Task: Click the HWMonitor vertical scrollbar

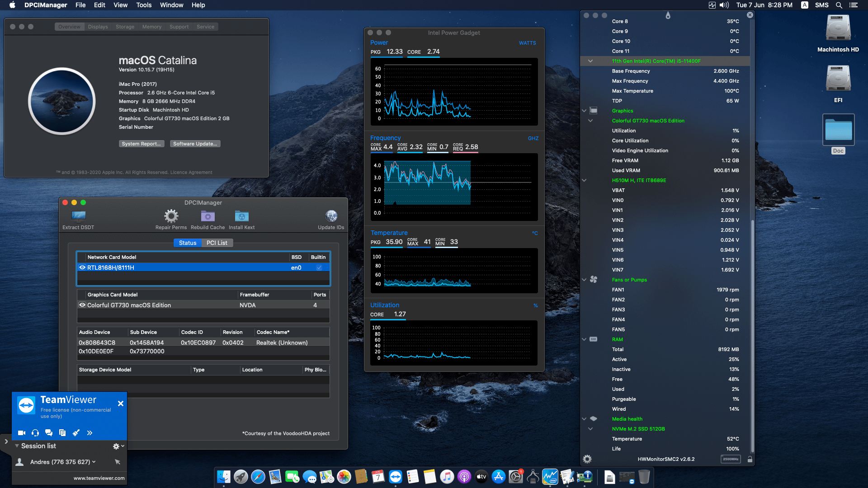Action: coord(752,336)
